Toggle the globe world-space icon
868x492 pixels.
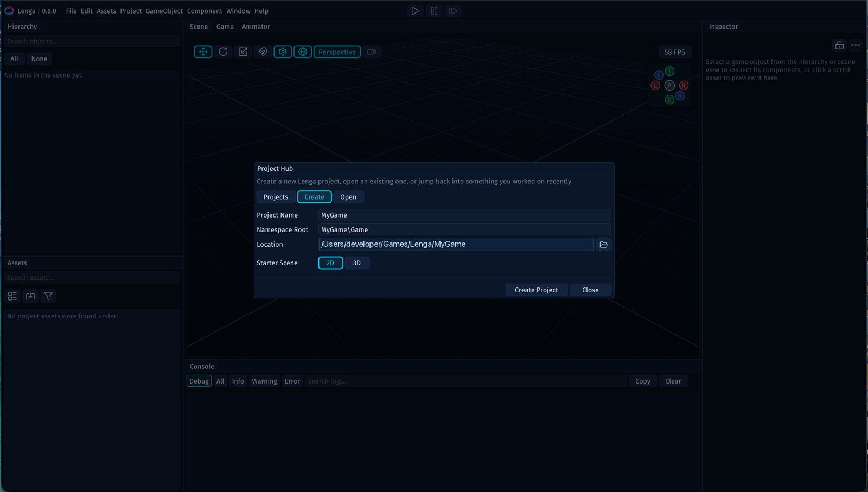coord(303,52)
